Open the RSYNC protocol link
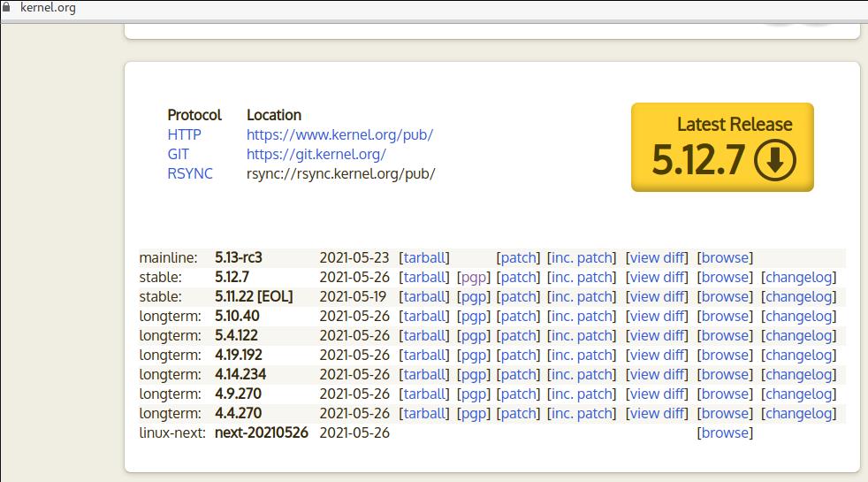This screenshot has height=482, width=868. (x=190, y=173)
